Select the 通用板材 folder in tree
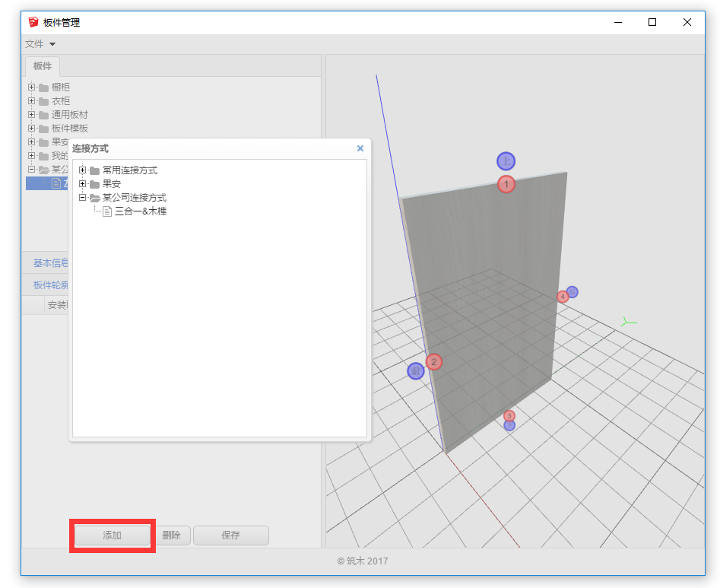Viewport: 720px width, 588px height. 69,115
